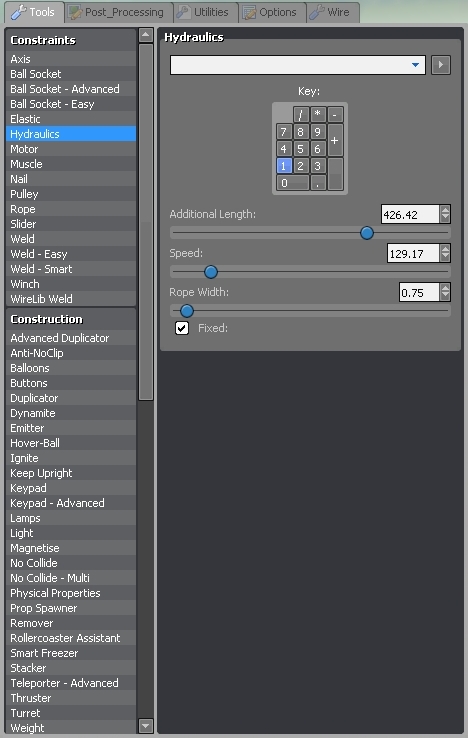Select numpad decimal point key
This screenshot has width=468, height=738.
click(318, 183)
